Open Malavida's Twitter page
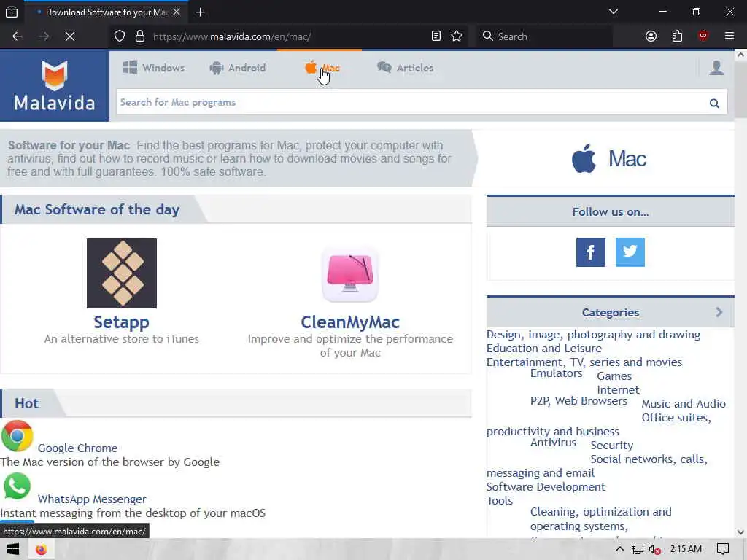 [630, 252]
